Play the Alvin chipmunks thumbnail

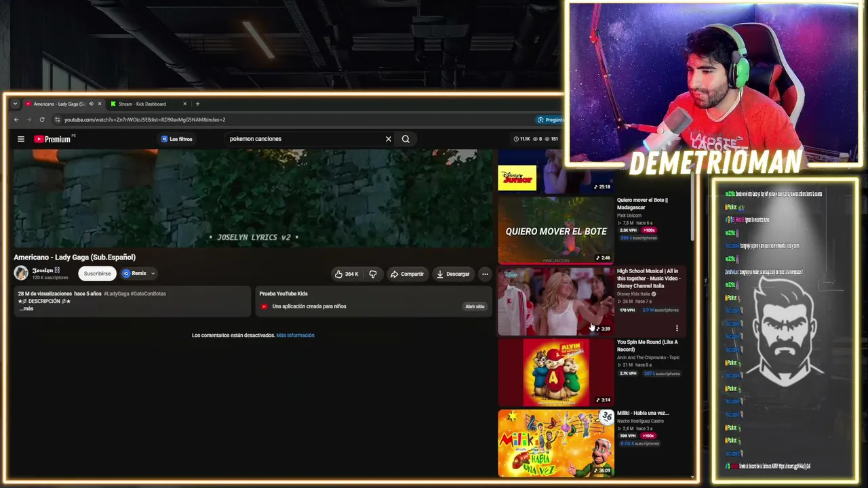(x=556, y=373)
